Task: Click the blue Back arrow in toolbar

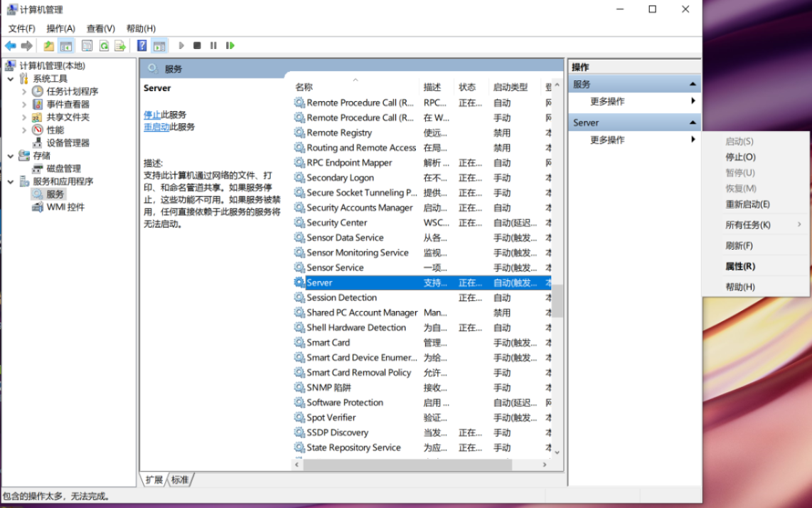Action: [x=10, y=46]
